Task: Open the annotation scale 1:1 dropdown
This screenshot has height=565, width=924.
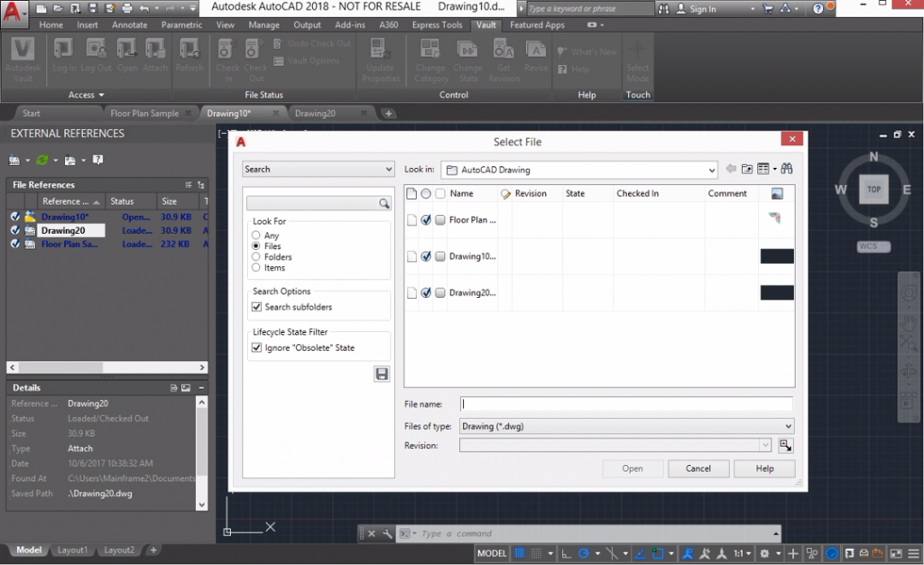Action: pyautogui.click(x=743, y=553)
